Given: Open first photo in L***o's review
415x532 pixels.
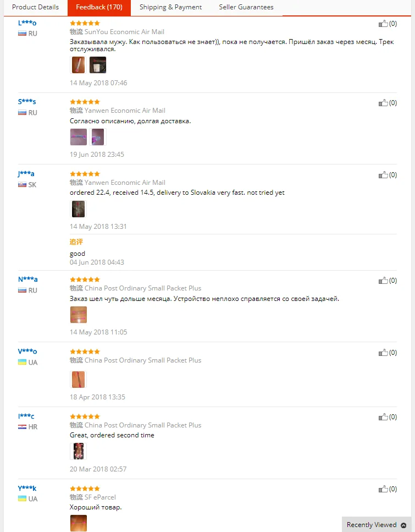Looking at the screenshot, I should pyautogui.click(x=78, y=65).
